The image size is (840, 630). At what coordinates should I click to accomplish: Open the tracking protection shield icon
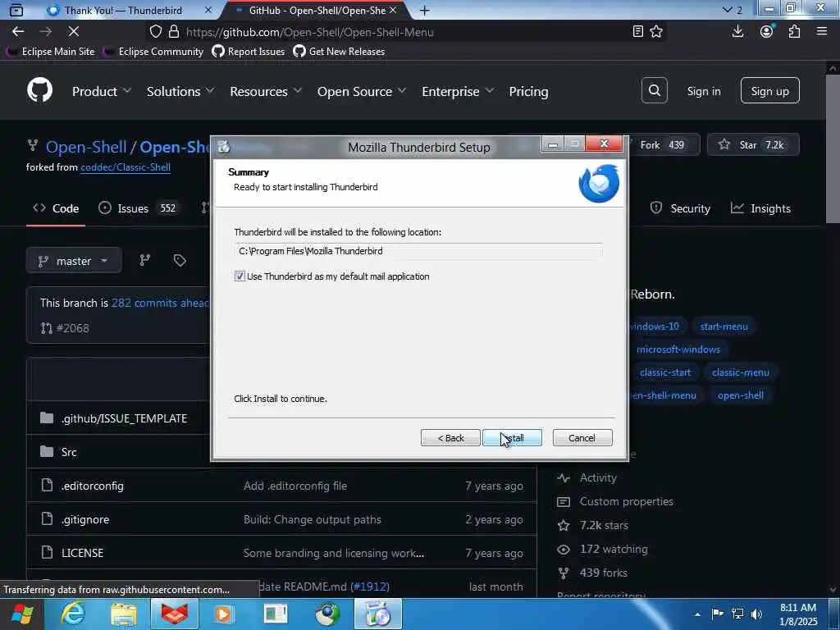click(x=155, y=32)
